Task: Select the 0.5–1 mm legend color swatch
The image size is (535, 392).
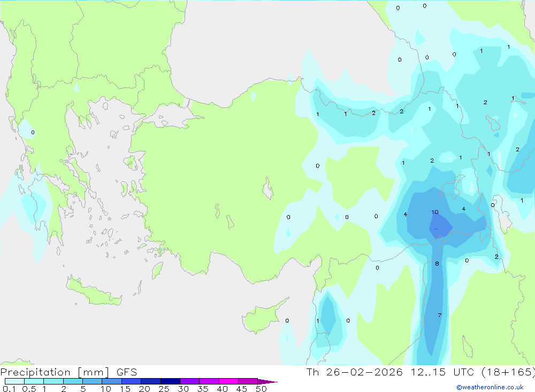Action: (34, 381)
